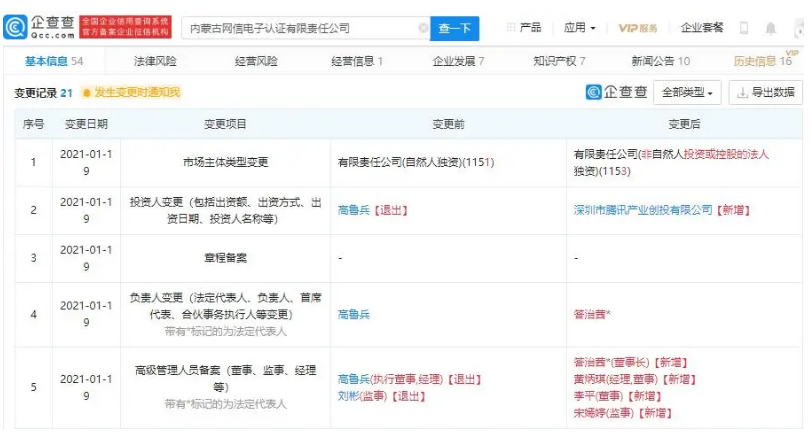This screenshot has height=433, width=812.
Task: Click the 企查查 watermark logo above the table
Action: coord(617,92)
